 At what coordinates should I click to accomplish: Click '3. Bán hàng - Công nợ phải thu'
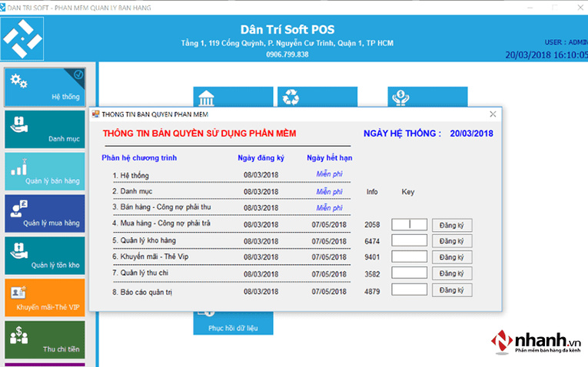(161, 207)
